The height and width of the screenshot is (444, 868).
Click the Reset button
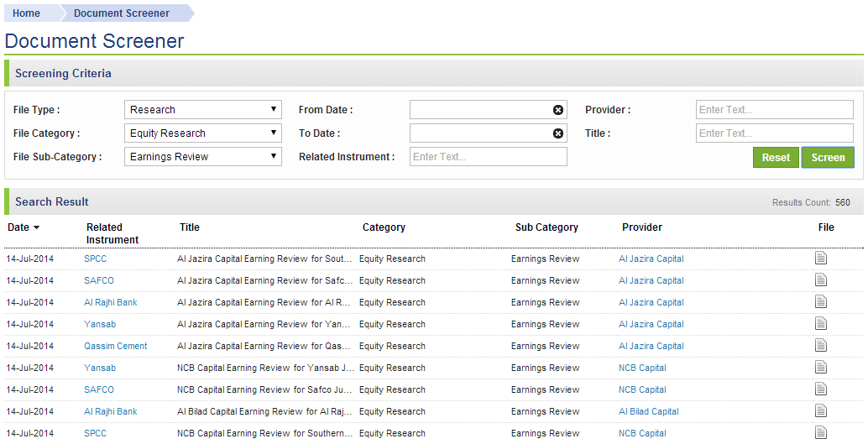pyautogui.click(x=776, y=158)
